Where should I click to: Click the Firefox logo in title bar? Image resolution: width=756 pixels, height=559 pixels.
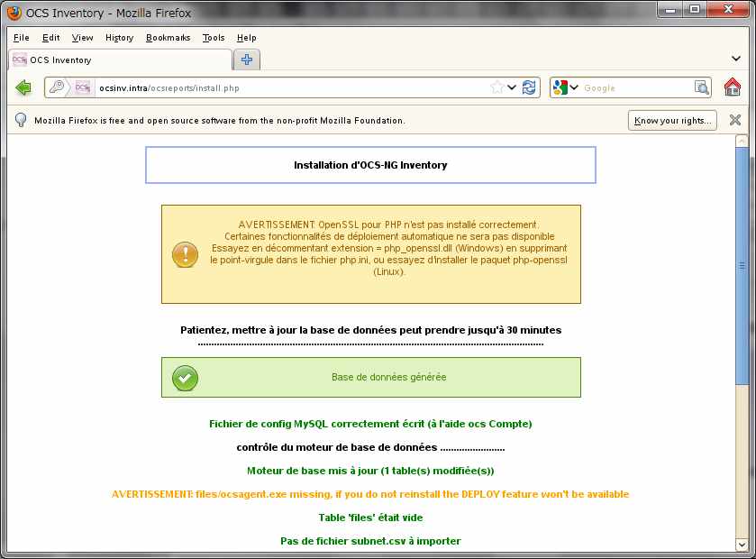coord(14,13)
